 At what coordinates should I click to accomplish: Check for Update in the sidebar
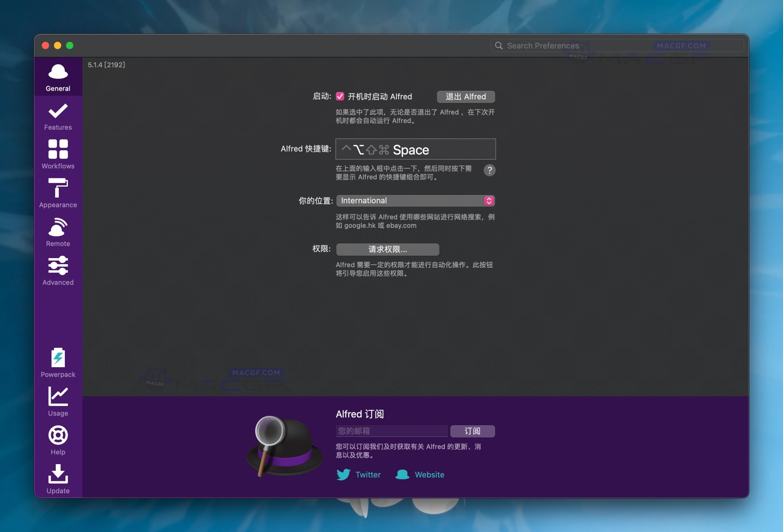[58, 479]
